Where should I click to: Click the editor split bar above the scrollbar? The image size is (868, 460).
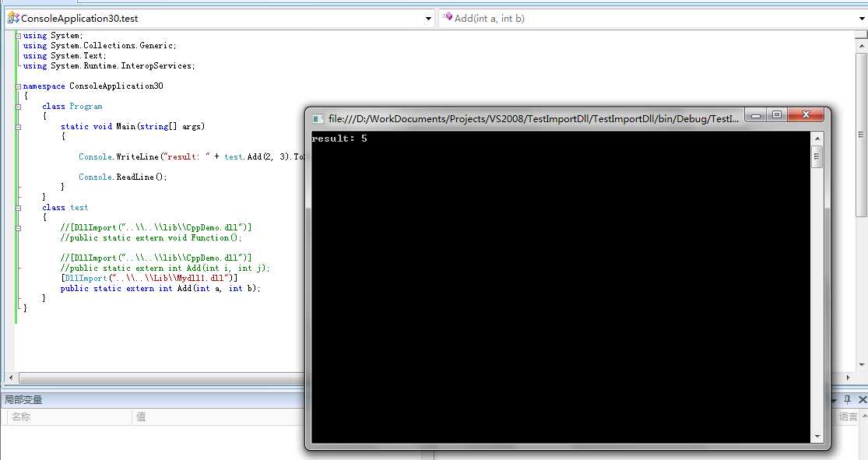pos(861,34)
